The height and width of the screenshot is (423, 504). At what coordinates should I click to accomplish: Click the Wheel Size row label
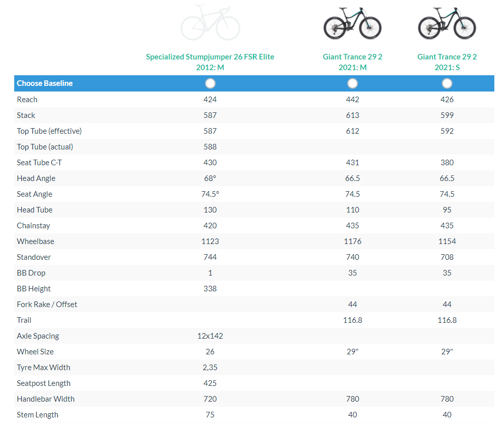[x=36, y=352]
